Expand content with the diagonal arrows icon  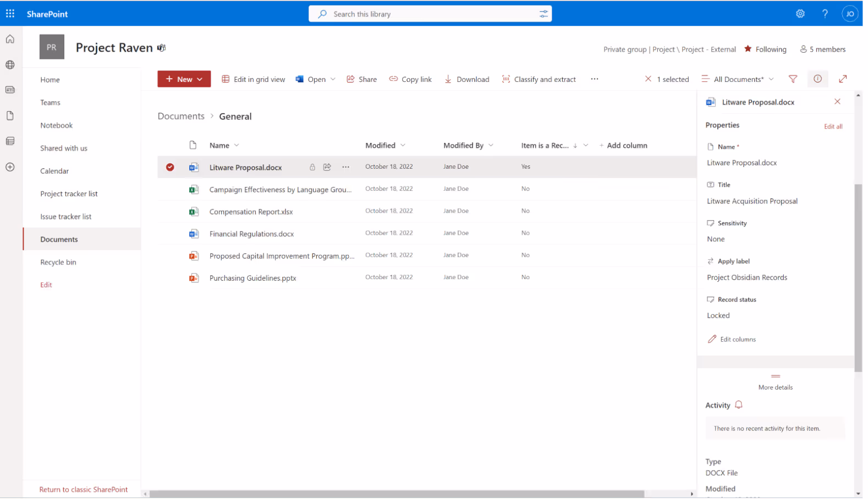843,79
